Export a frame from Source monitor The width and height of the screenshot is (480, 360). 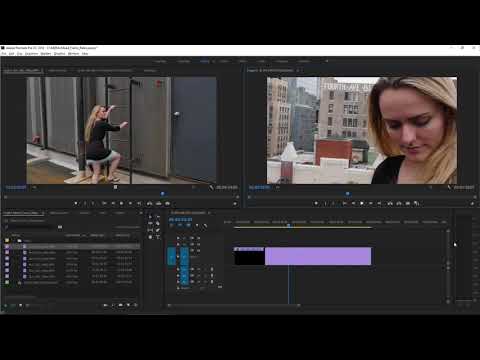coord(167,203)
